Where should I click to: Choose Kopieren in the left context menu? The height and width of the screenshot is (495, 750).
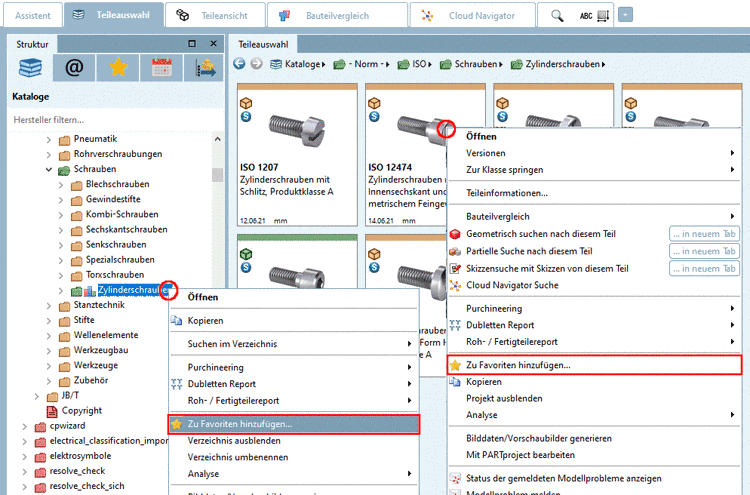click(x=294, y=320)
